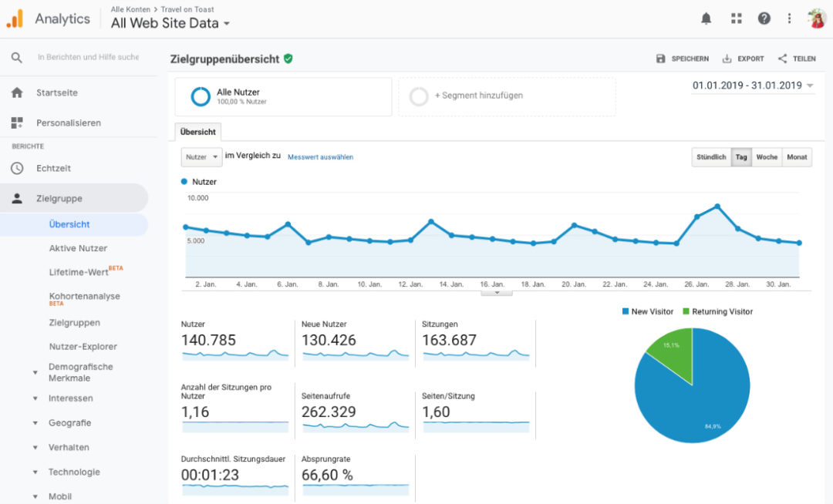Switch to the Übersicht tab
The height and width of the screenshot is (504, 833).
point(197,132)
